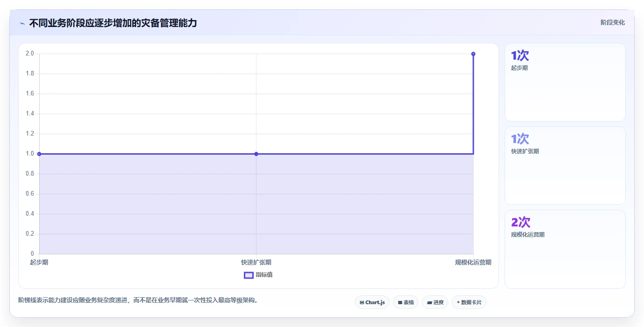Click the title 不同业务阶段应逐步增加的灾备管理能力
Screen dimensions: 644x327
pyautogui.click(x=113, y=23)
